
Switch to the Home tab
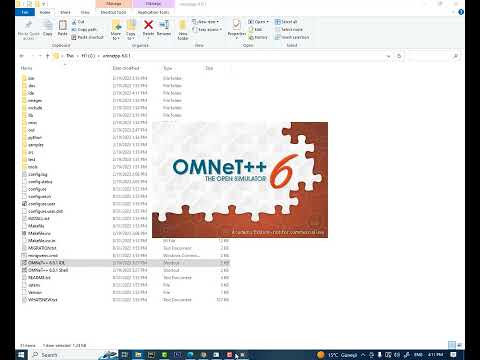(x=45, y=12)
